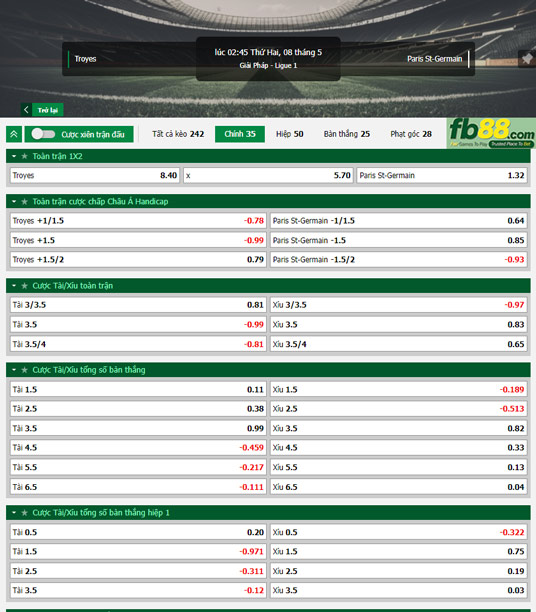This screenshot has width=536, height=612.
Task: Select Xỉu 3/3.5 at -0.97
Action: (x=398, y=305)
